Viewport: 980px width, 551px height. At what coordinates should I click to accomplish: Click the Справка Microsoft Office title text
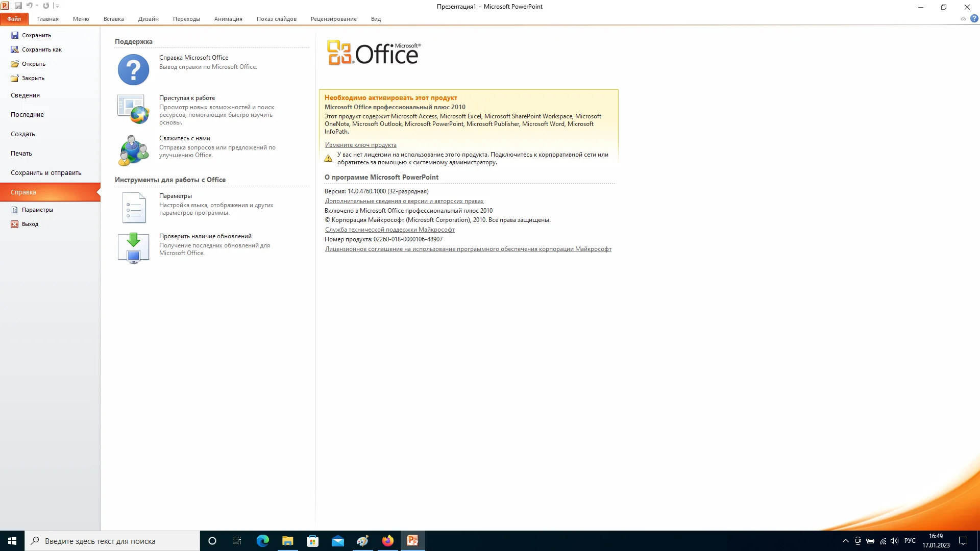(x=193, y=58)
